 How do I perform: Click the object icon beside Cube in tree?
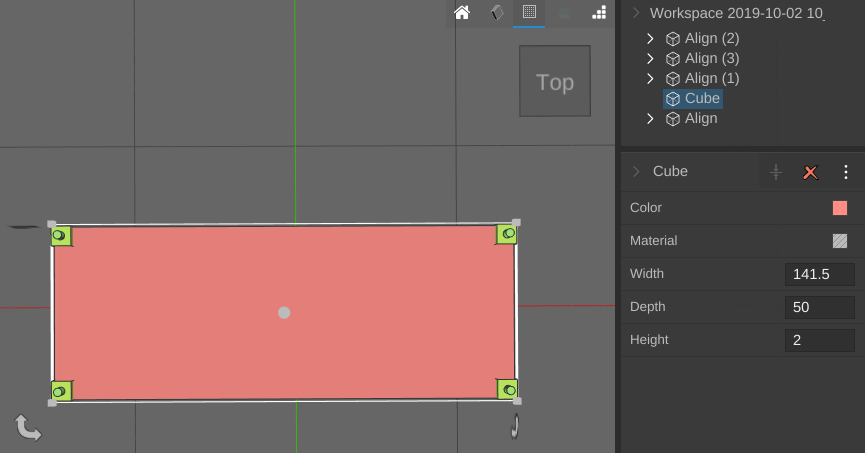pyautogui.click(x=672, y=99)
